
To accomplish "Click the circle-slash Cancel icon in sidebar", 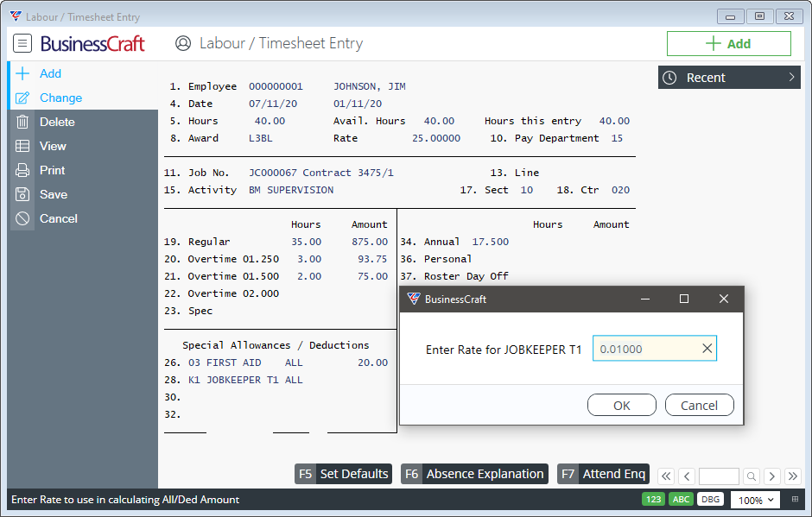I will click(x=22, y=218).
